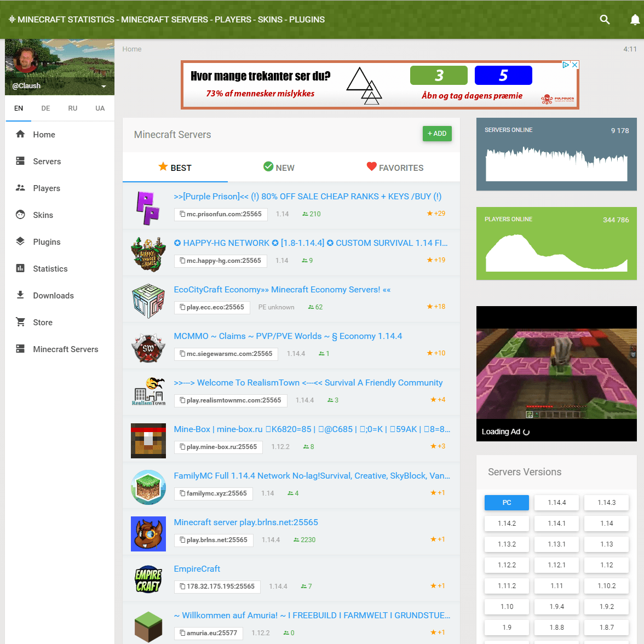Click star rating +19 for HAPPY-HG
Image resolution: width=644 pixels, height=644 pixels.
pos(436,260)
